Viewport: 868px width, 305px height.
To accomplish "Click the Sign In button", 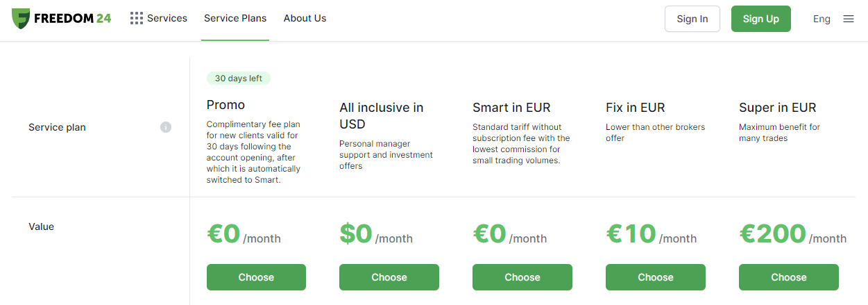I will 692,19.
